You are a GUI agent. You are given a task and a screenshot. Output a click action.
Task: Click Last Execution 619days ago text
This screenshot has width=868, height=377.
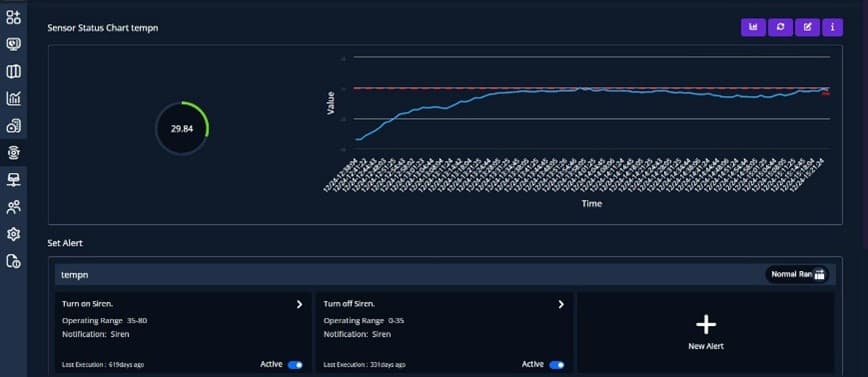[x=103, y=365]
